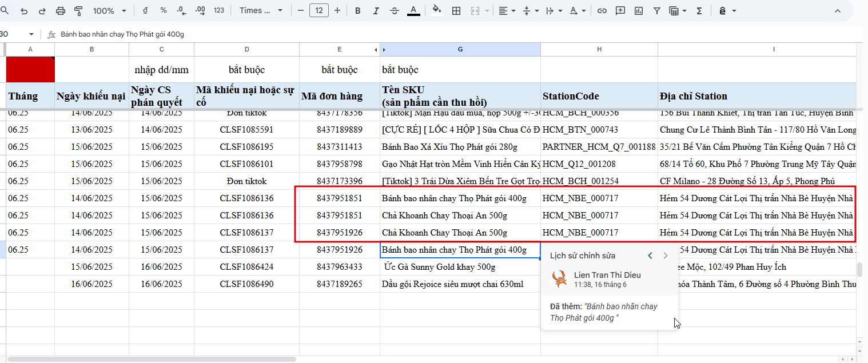The width and height of the screenshot is (868, 363).
Task: Open the name box dropdown arrow
Action: pos(31,34)
